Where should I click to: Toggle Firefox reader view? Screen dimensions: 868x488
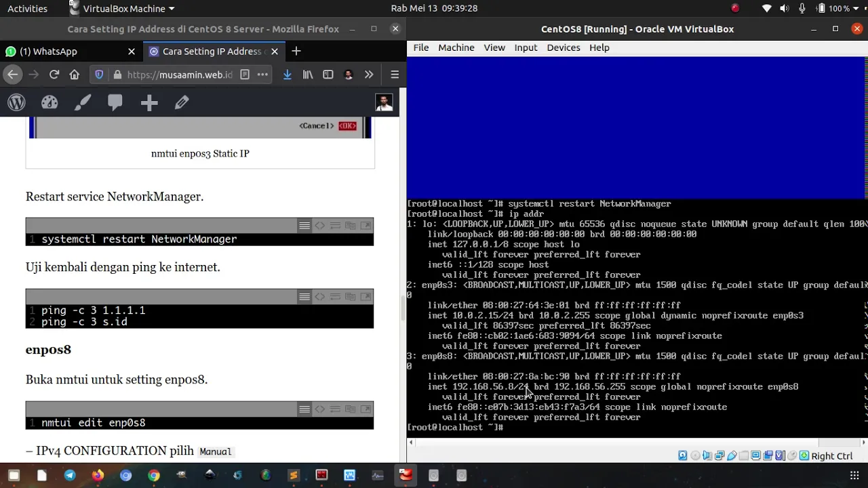(245, 75)
